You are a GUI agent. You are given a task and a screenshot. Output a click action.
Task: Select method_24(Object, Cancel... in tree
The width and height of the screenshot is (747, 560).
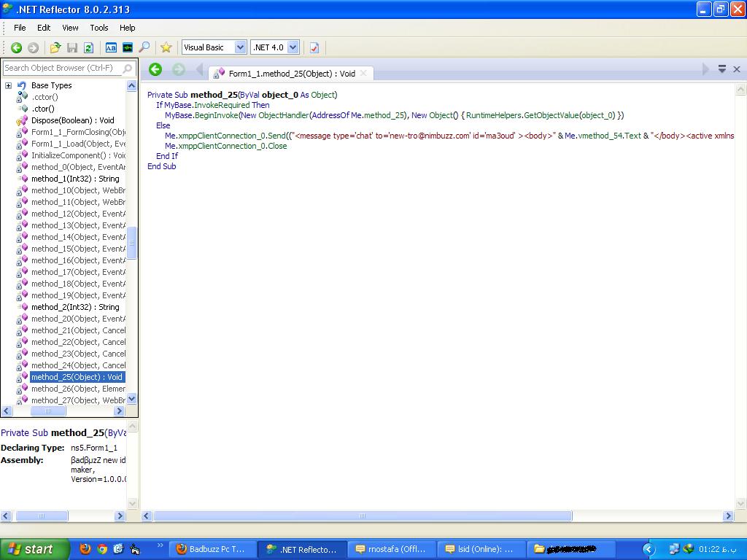(78, 365)
